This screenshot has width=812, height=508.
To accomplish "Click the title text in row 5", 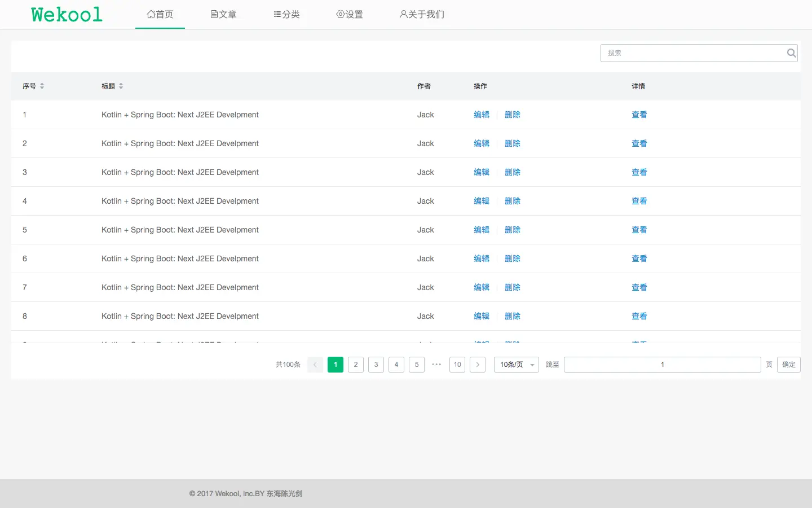I will (180, 230).
